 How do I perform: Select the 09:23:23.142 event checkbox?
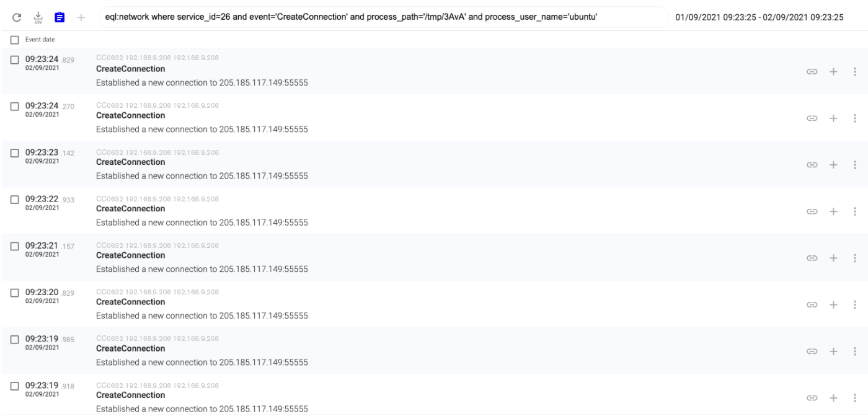tap(15, 152)
